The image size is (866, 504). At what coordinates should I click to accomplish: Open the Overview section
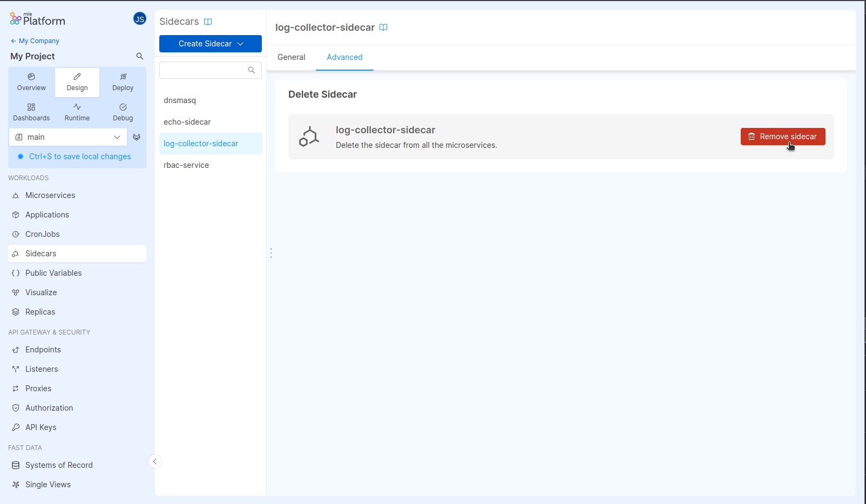(31, 82)
